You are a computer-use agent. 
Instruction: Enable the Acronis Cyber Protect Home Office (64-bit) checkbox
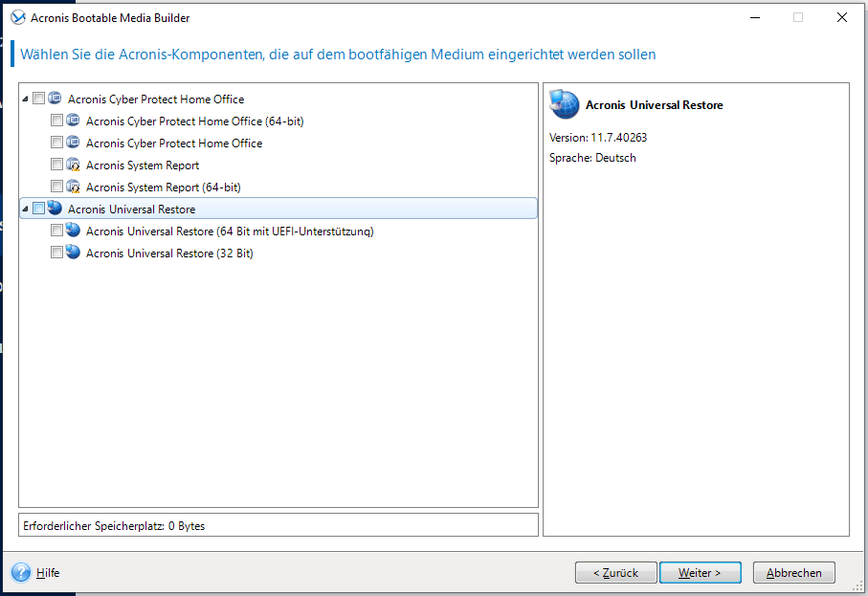click(57, 121)
